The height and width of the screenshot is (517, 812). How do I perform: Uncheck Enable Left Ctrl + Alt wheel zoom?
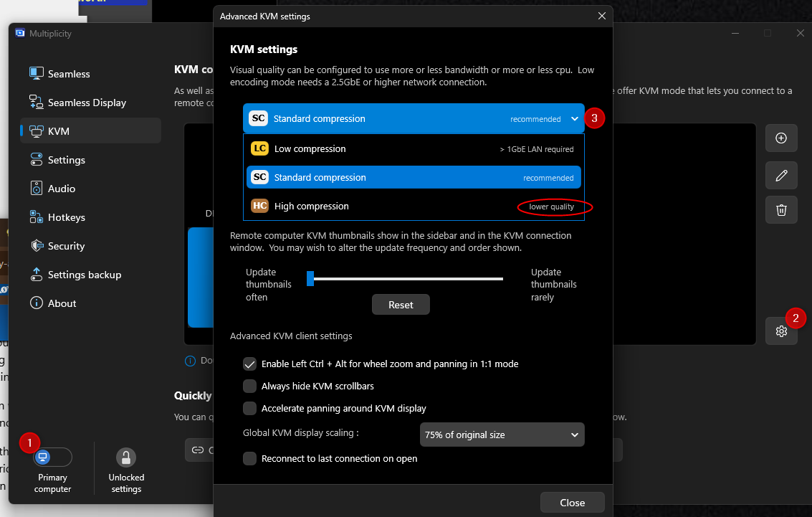click(249, 364)
